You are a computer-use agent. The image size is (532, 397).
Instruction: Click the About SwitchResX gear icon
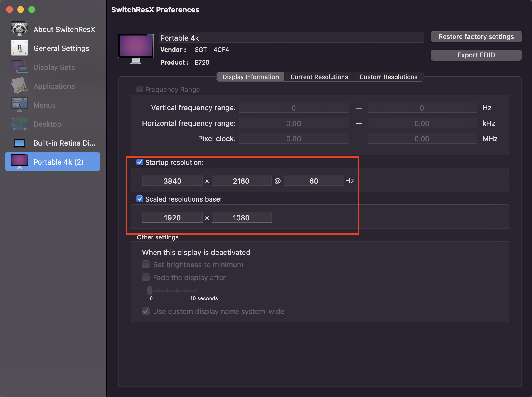19,29
